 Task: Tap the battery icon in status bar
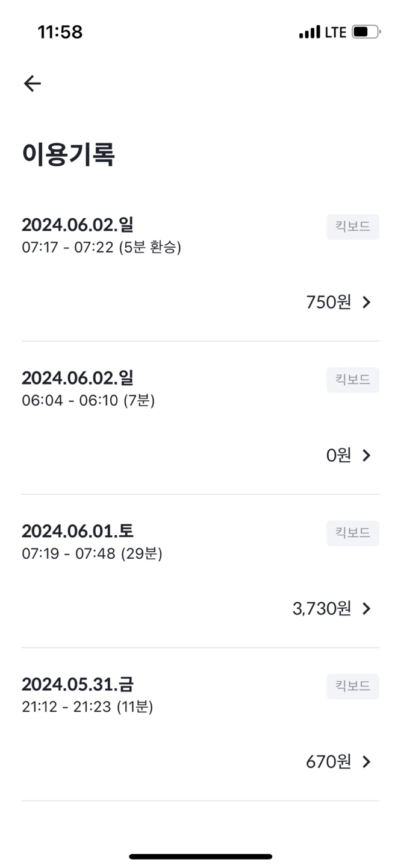click(365, 32)
